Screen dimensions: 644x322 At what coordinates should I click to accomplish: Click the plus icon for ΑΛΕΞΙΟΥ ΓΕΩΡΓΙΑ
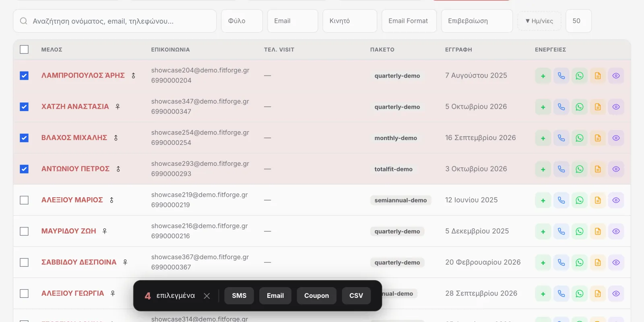[x=543, y=293]
